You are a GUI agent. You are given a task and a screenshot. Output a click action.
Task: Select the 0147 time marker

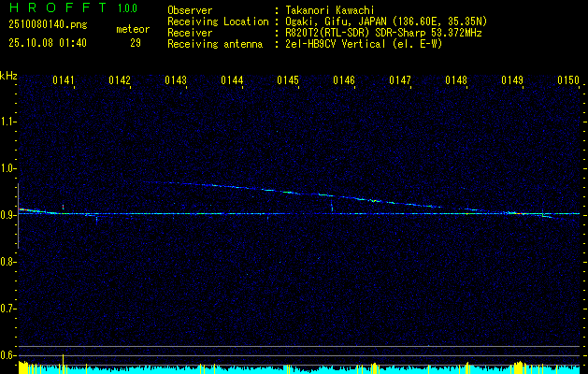tap(400, 81)
